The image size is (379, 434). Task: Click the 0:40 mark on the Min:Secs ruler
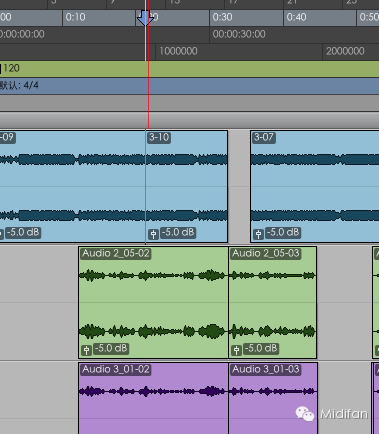click(x=296, y=17)
